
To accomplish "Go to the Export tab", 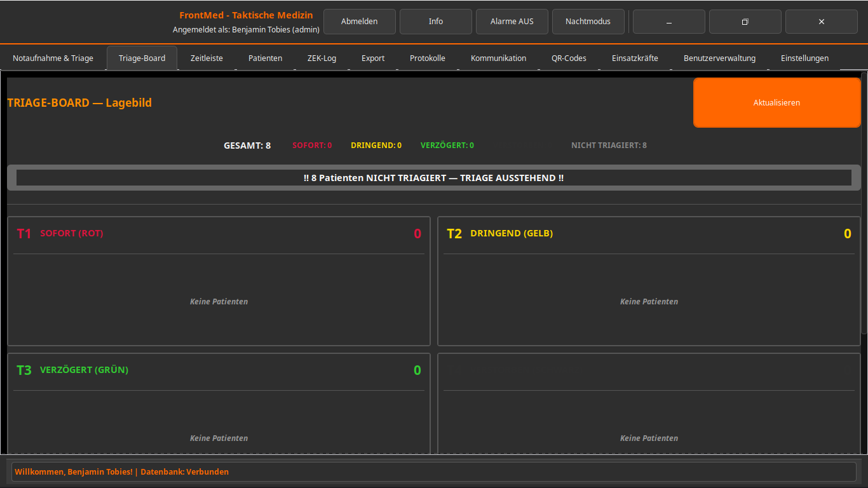I will 373,58.
